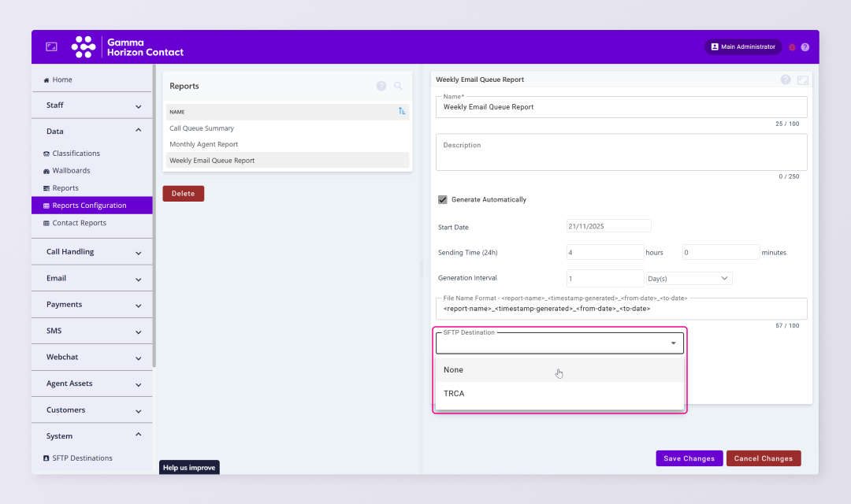Click help icon in the report detail panel
Image resolution: width=851 pixels, height=504 pixels.
pyautogui.click(x=786, y=80)
